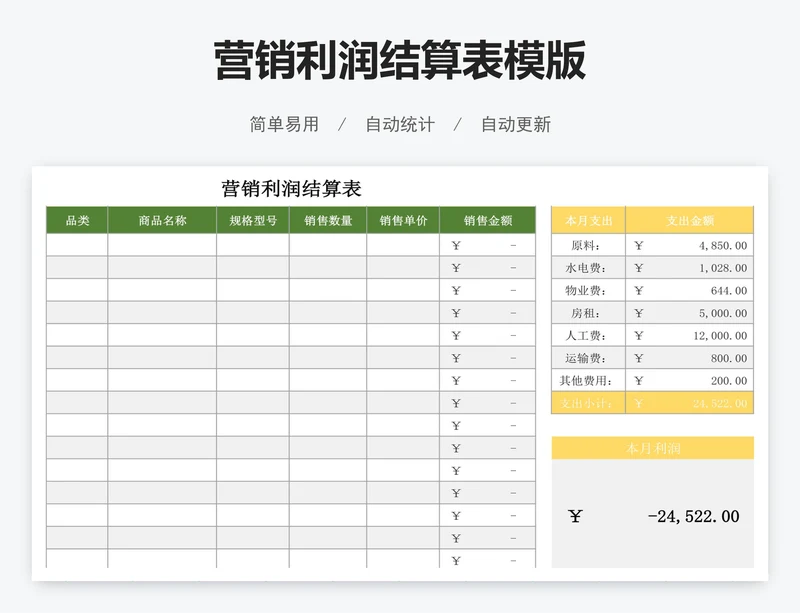
Task: Select the 4,850.00 amount cell
Action: click(690, 246)
